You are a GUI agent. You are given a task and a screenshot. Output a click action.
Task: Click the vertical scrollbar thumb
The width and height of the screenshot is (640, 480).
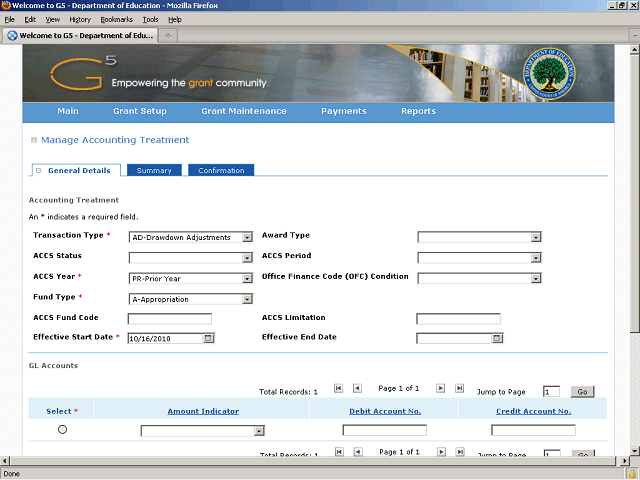tap(634, 194)
